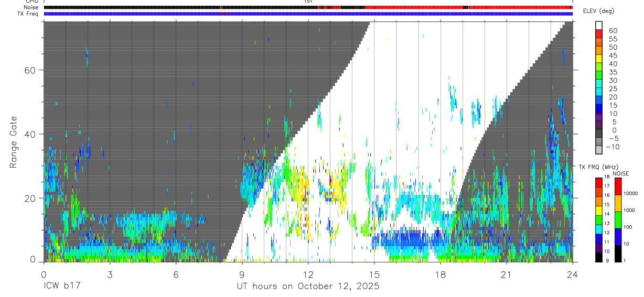
Task: Click the 'ICW b17' radar label
Action: click(61, 287)
